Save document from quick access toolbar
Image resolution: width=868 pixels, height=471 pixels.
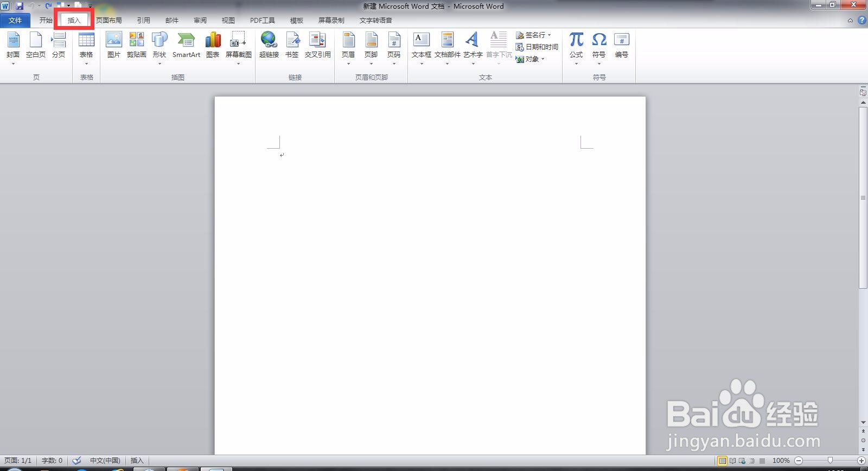[x=20, y=6]
